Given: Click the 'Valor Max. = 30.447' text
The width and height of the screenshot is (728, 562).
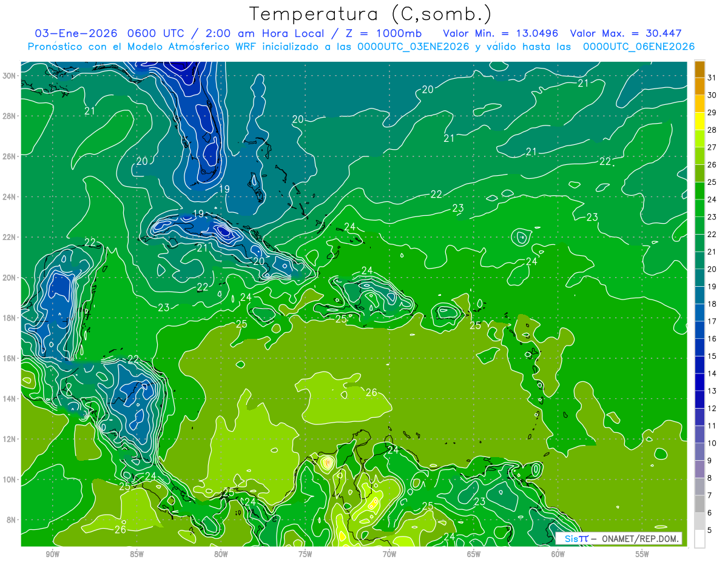Looking at the screenshot, I should (626, 33).
